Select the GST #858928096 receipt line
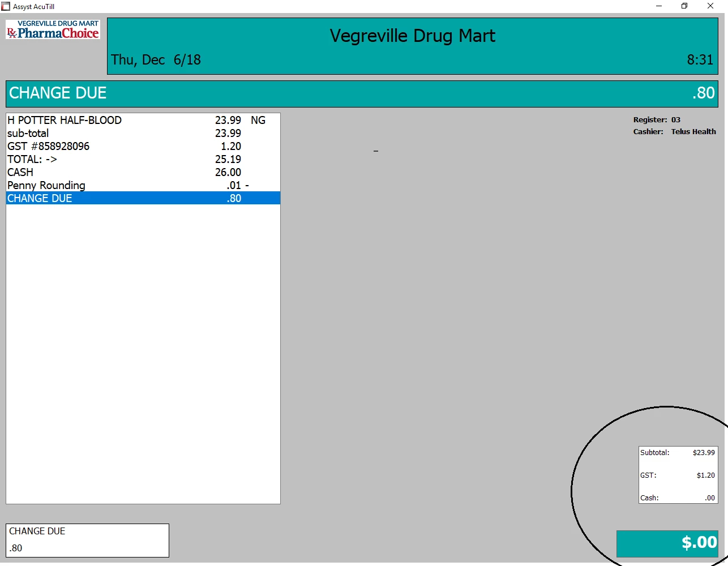This screenshot has height=566, width=728. pos(143,146)
